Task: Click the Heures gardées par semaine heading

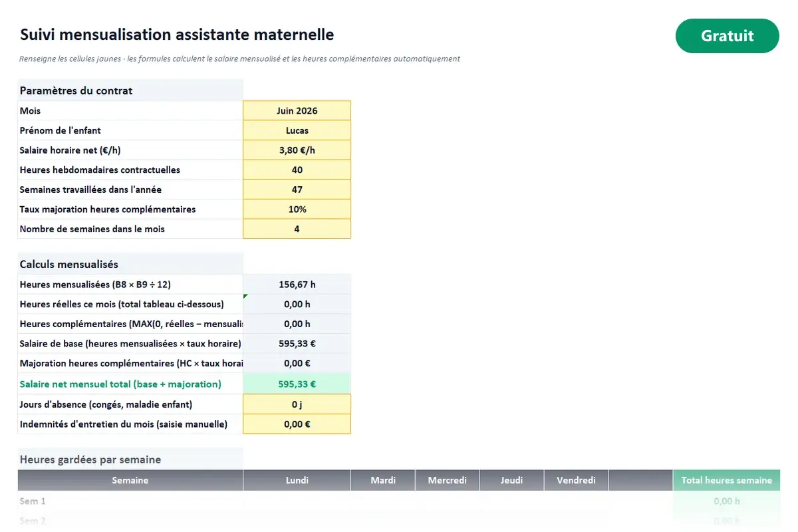Action: 90,460
